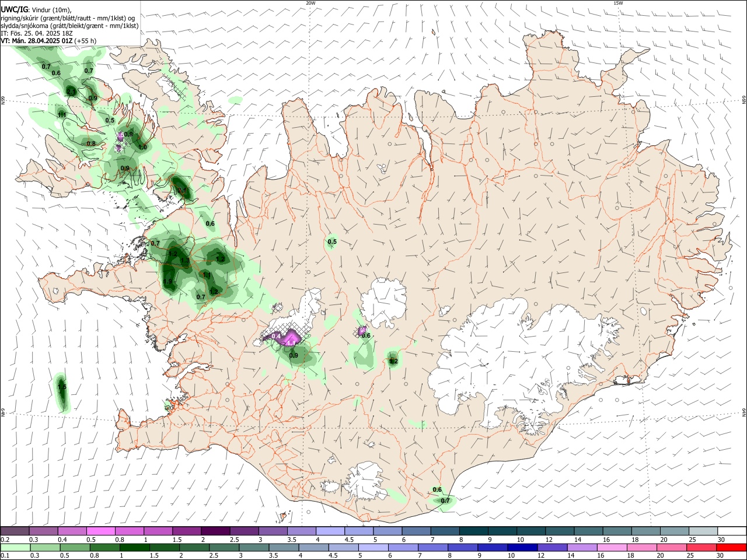
Task: Pick the pale grey 25 swatch in the upper legend row
Action: [x=703, y=531]
